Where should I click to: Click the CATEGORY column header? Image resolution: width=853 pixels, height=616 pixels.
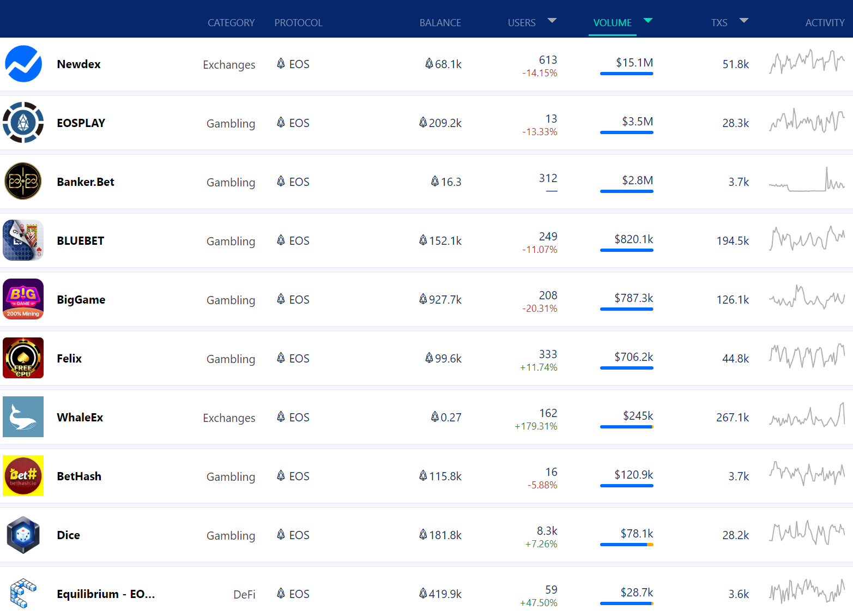(x=231, y=23)
